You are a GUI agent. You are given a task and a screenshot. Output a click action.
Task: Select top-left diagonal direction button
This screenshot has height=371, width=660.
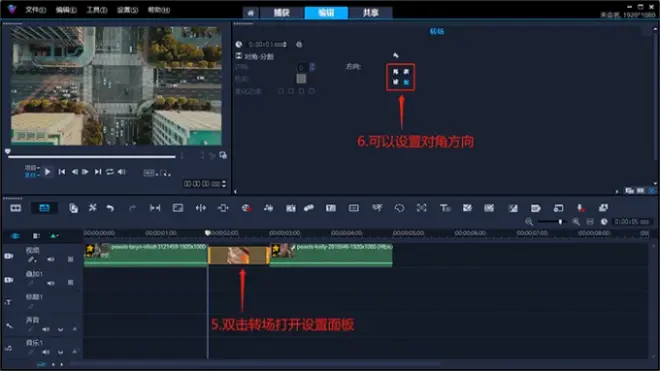tap(396, 72)
